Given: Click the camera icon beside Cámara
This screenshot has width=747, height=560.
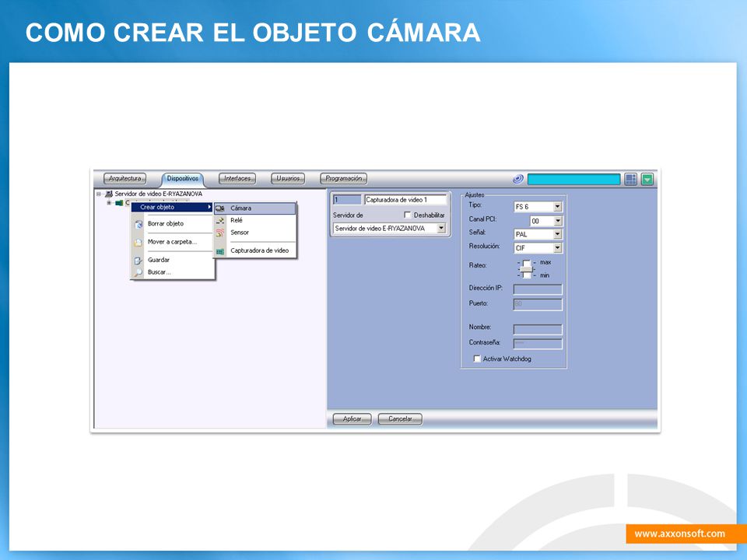Looking at the screenshot, I should point(220,208).
